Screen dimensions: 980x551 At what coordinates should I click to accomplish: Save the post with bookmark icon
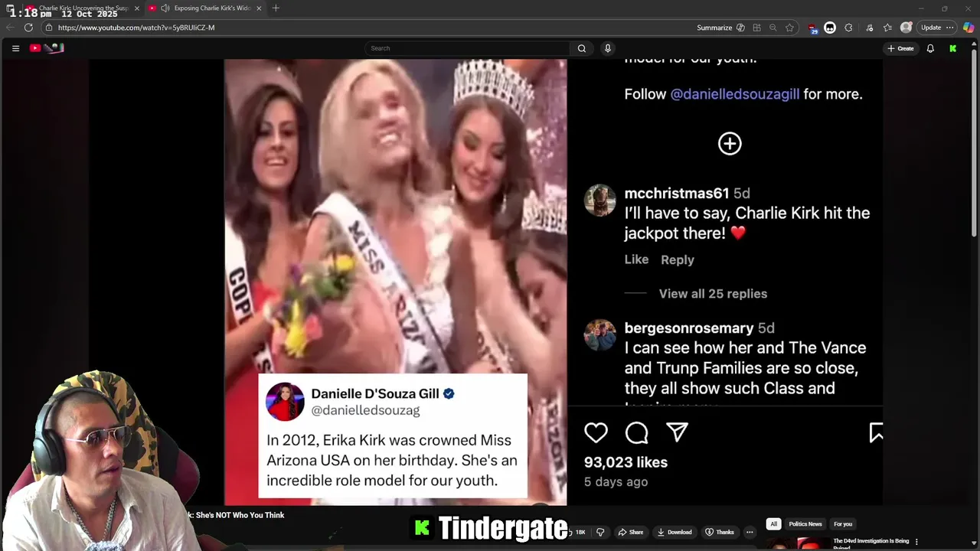tap(877, 433)
